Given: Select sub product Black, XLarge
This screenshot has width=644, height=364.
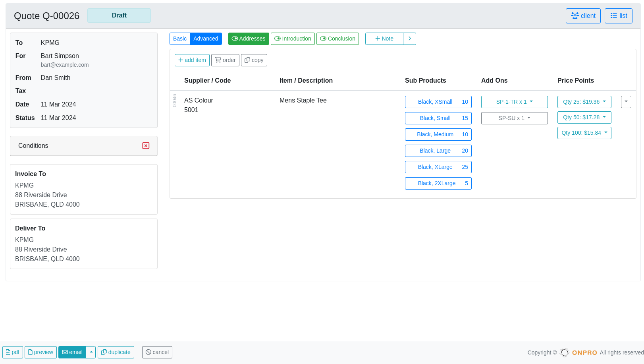Looking at the screenshot, I should (438, 167).
